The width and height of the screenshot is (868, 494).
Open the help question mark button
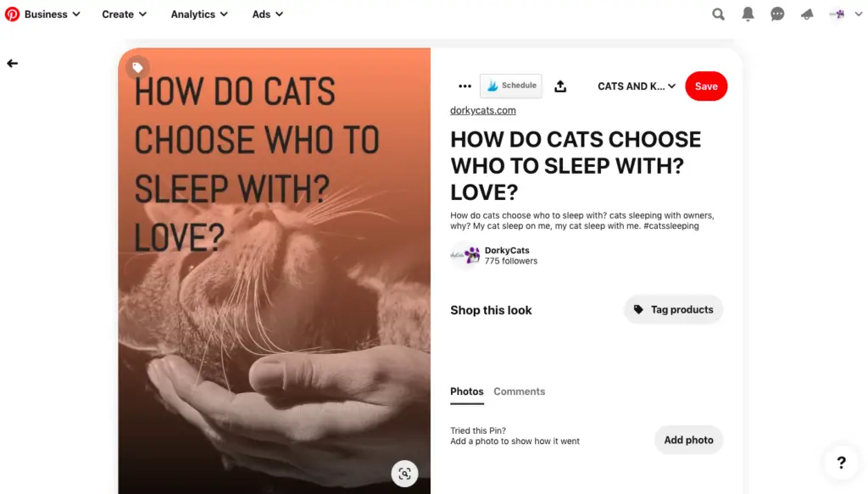point(842,463)
